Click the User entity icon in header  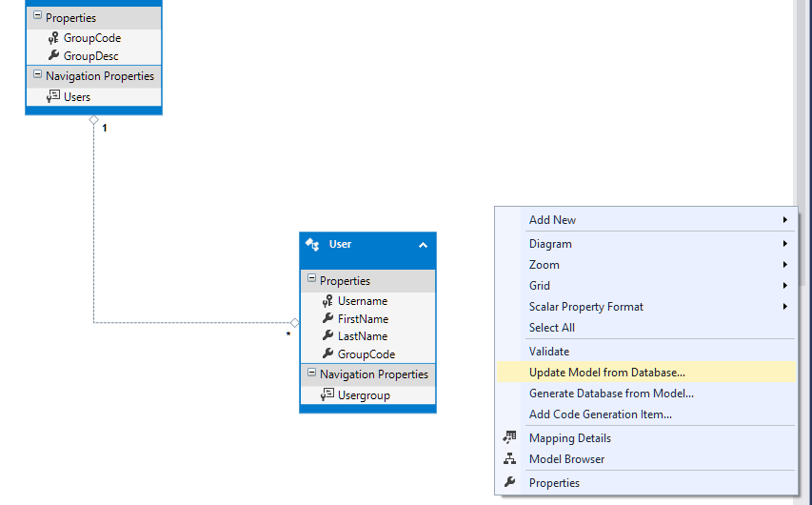[312, 245]
